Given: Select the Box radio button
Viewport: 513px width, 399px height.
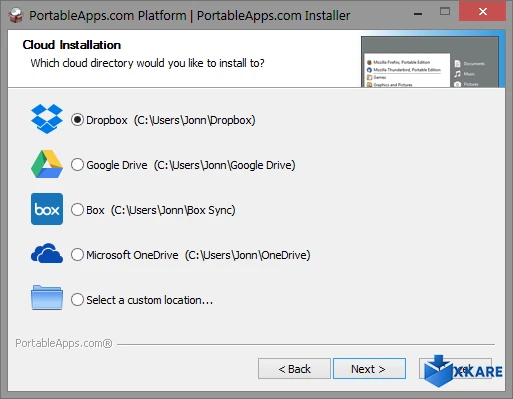Looking at the screenshot, I should pos(77,210).
